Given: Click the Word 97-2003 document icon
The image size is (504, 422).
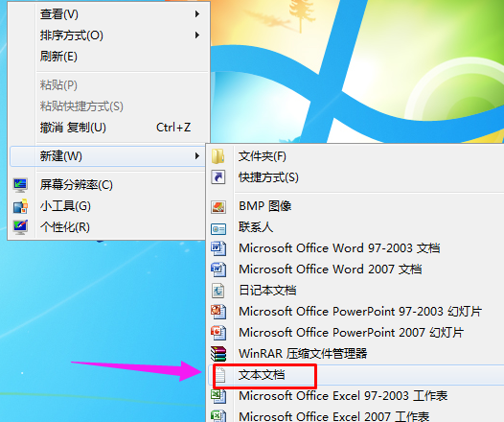Looking at the screenshot, I should (x=218, y=248).
